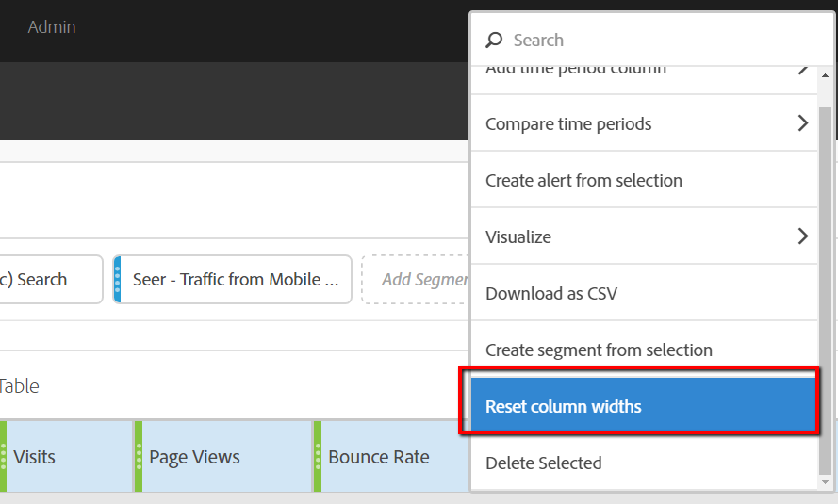Viewport: 838px width, 504px height.
Task: Expand the Compare time periods submenu arrow
Action: pos(802,123)
